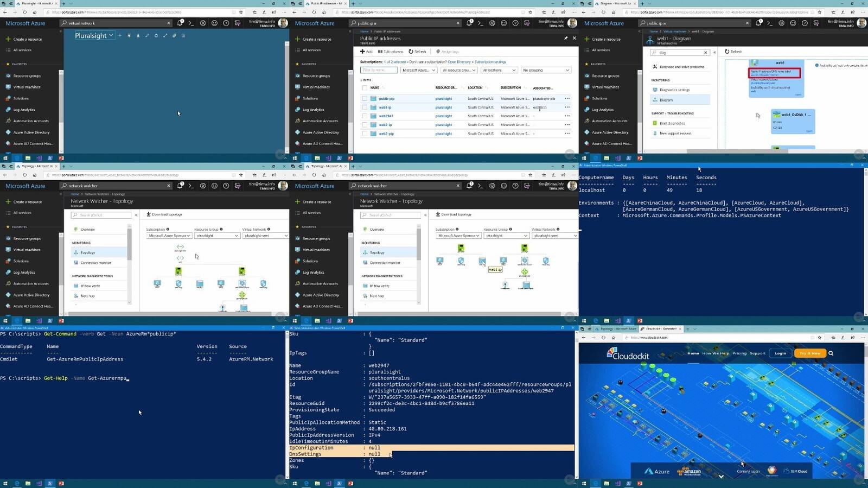
Task: Open settings gear in Public IP addresses window
Action: pyautogui.click(x=492, y=23)
